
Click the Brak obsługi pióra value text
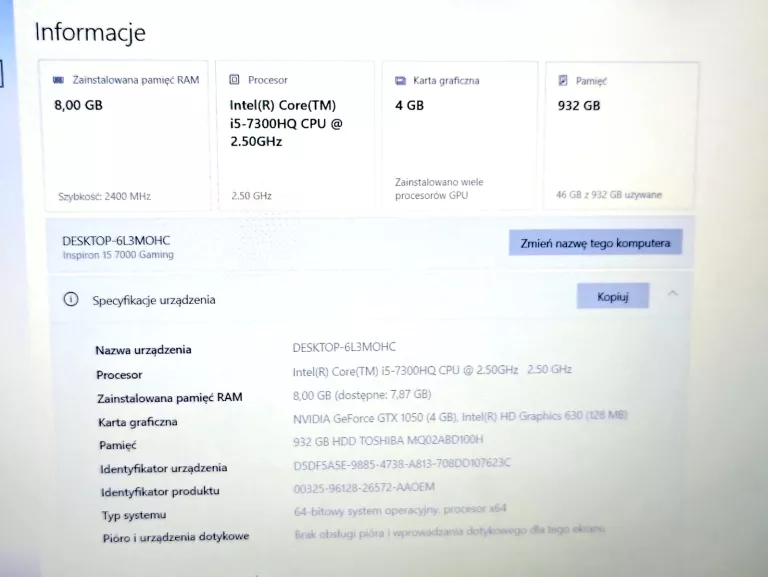pyautogui.click(x=450, y=531)
